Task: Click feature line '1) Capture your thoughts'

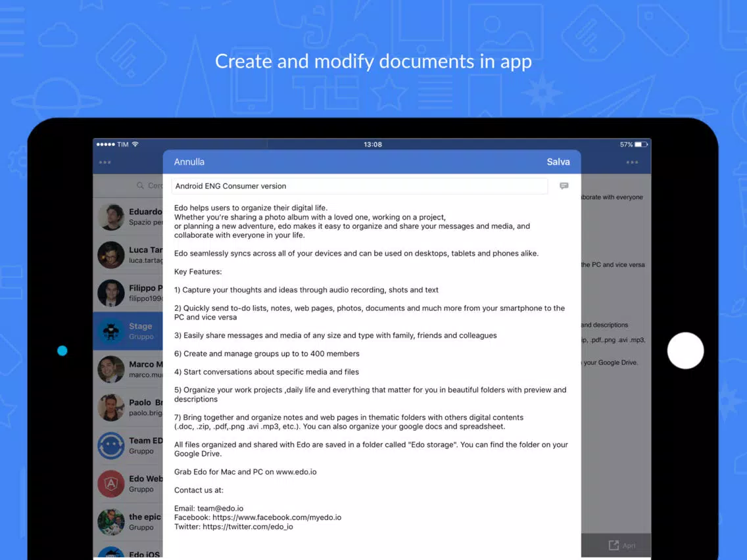Action: (306, 290)
